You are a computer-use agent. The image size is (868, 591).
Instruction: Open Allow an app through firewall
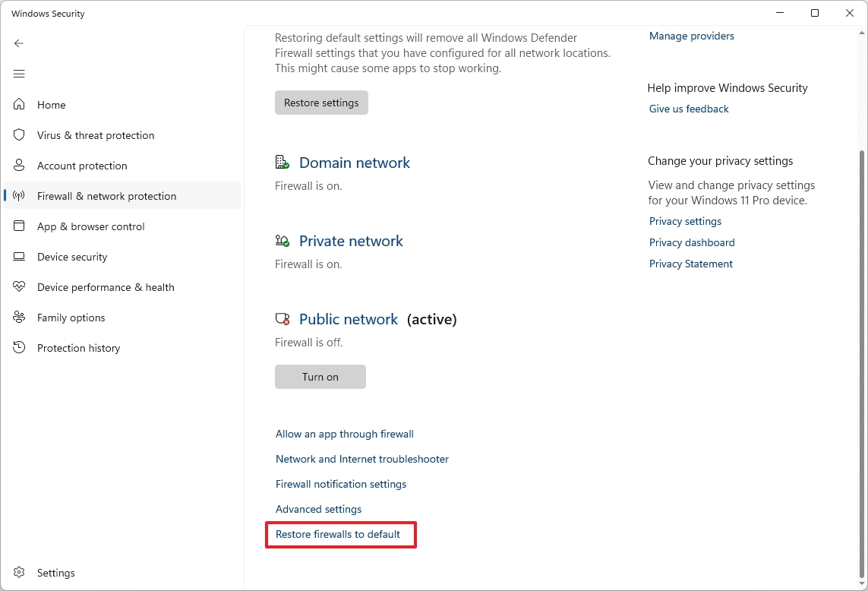(344, 434)
